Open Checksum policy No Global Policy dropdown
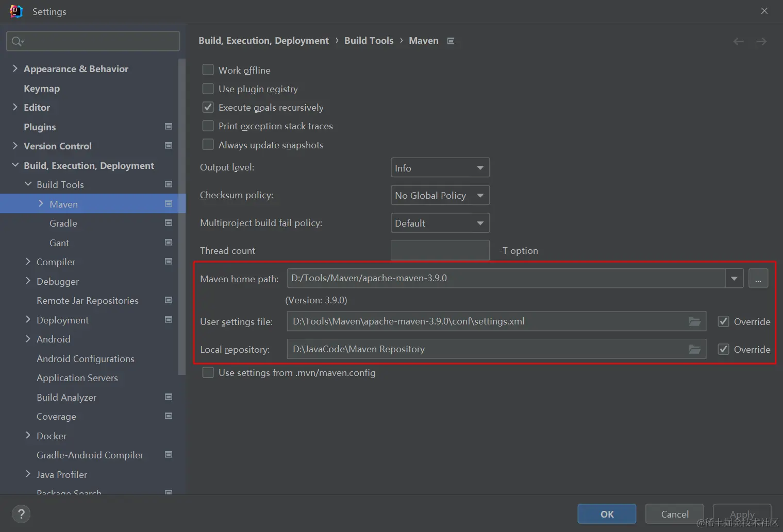783x532 pixels. 440,195
